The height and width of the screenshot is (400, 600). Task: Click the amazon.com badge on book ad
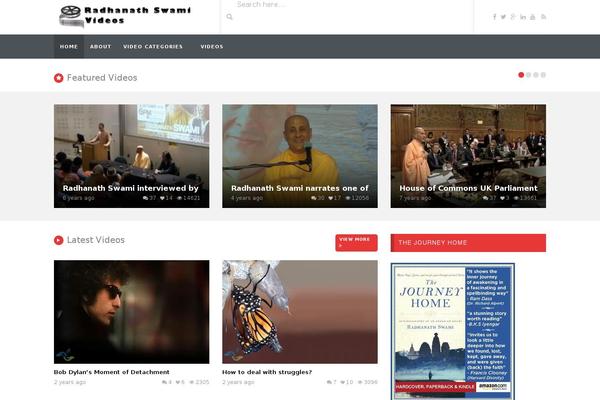492,387
